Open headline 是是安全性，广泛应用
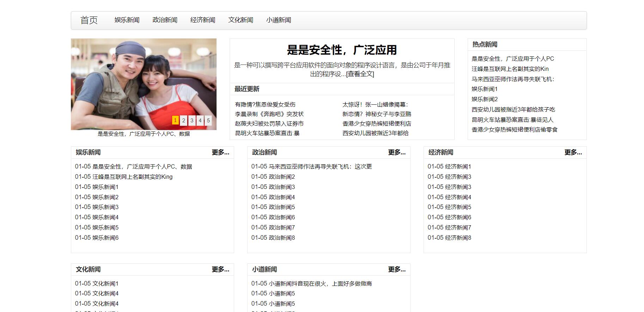Image resolution: width=644 pixels, height=312 pixels. pyautogui.click(x=342, y=50)
